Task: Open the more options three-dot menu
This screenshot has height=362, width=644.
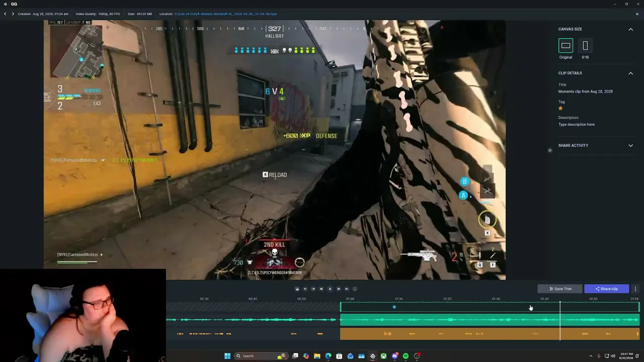Action: 635,289
